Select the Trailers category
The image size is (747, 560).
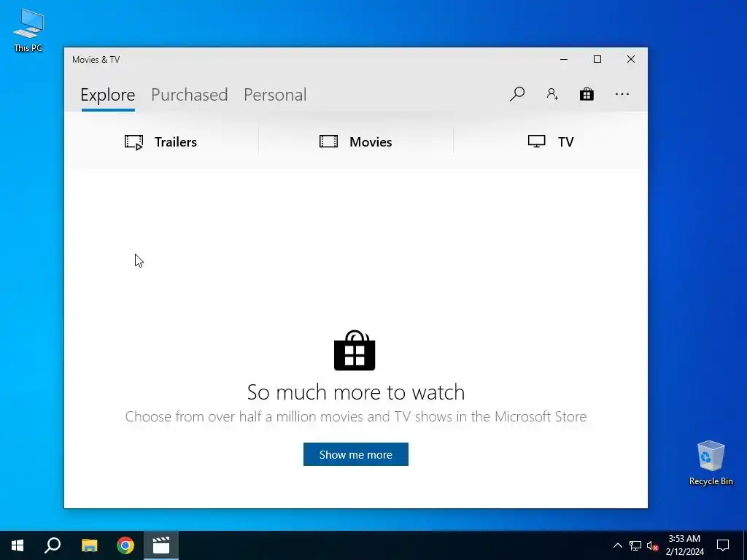[x=160, y=142]
